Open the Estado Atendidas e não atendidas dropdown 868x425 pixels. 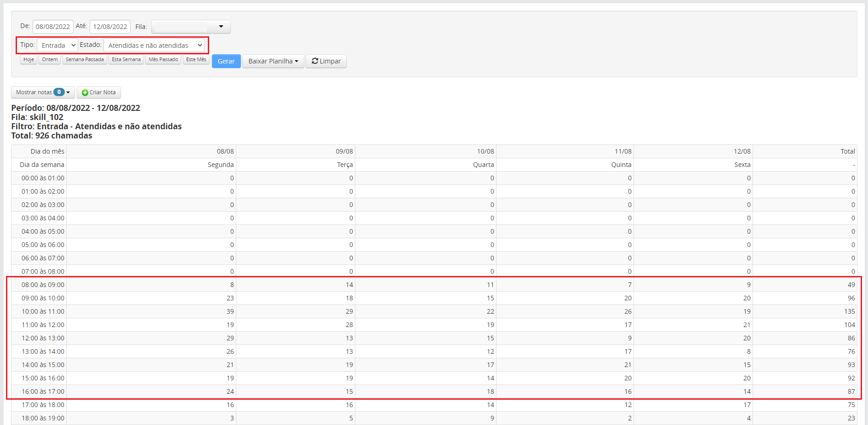click(154, 45)
